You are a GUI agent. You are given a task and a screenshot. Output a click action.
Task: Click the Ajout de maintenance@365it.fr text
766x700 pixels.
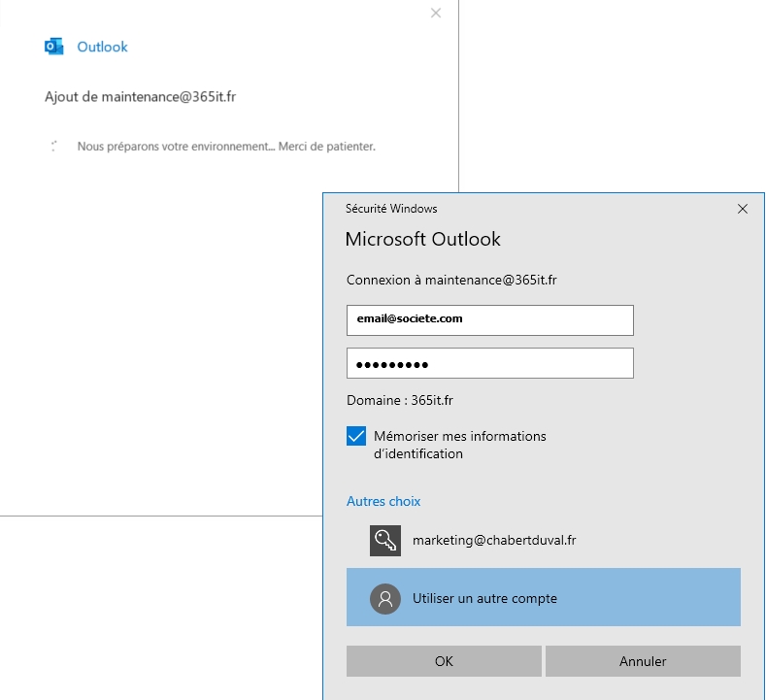[x=140, y=98]
